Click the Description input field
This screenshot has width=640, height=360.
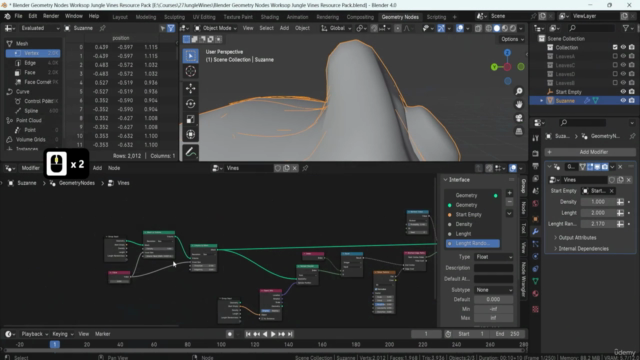pos(493,268)
